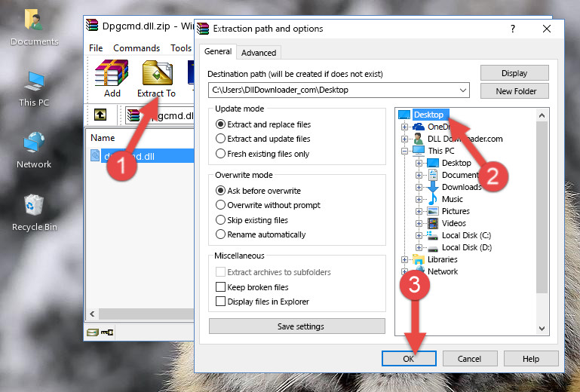Click the up-one-level folder icon
The width and height of the screenshot is (580, 392).
tap(100, 115)
